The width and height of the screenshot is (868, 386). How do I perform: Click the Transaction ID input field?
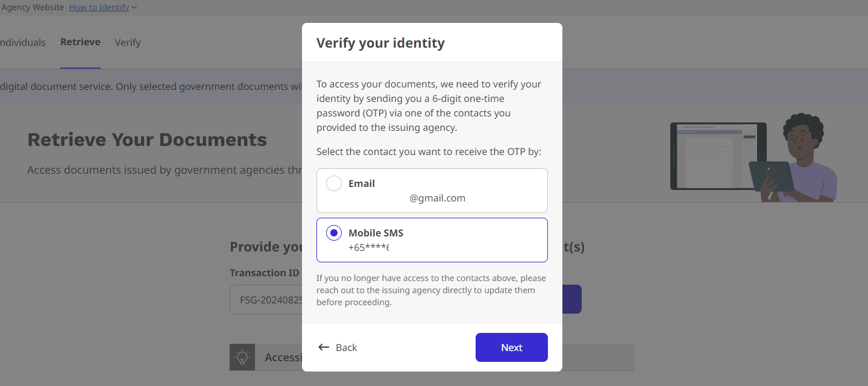[266, 300]
